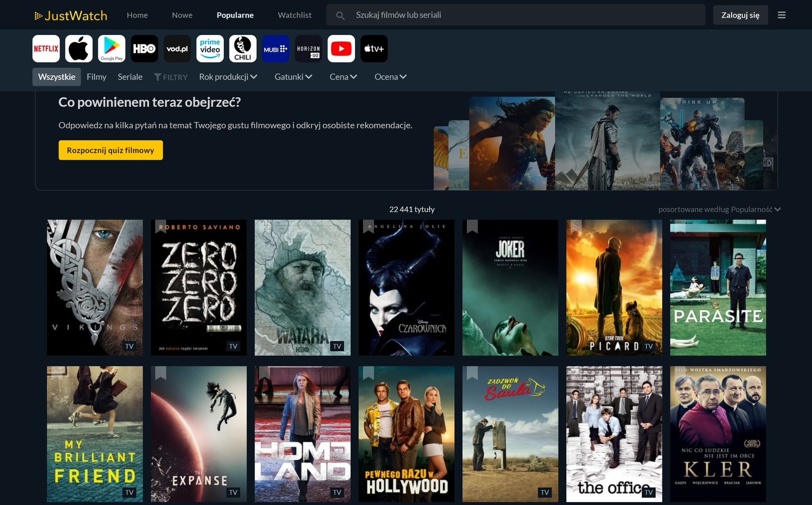Open the My Brilliant Friend poster

[x=95, y=434]
